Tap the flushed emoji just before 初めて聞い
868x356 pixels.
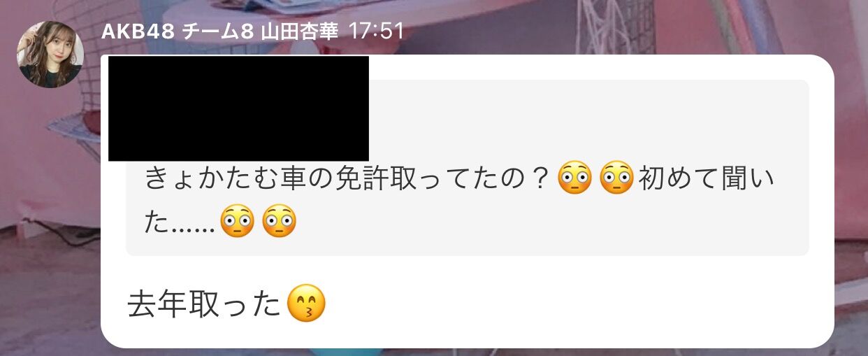click(616, 180)
